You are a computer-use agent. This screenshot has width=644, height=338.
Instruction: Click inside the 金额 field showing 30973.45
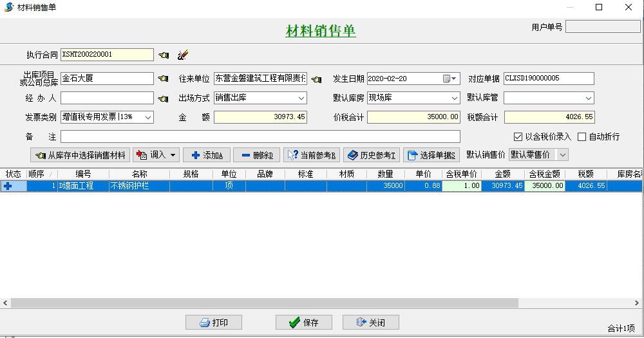point(260,117)
